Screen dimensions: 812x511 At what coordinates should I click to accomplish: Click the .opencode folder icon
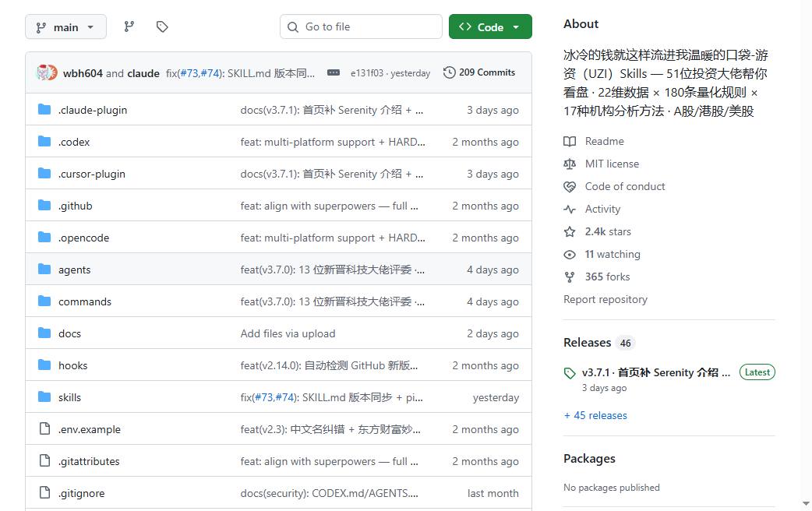[x=44, y=238]
